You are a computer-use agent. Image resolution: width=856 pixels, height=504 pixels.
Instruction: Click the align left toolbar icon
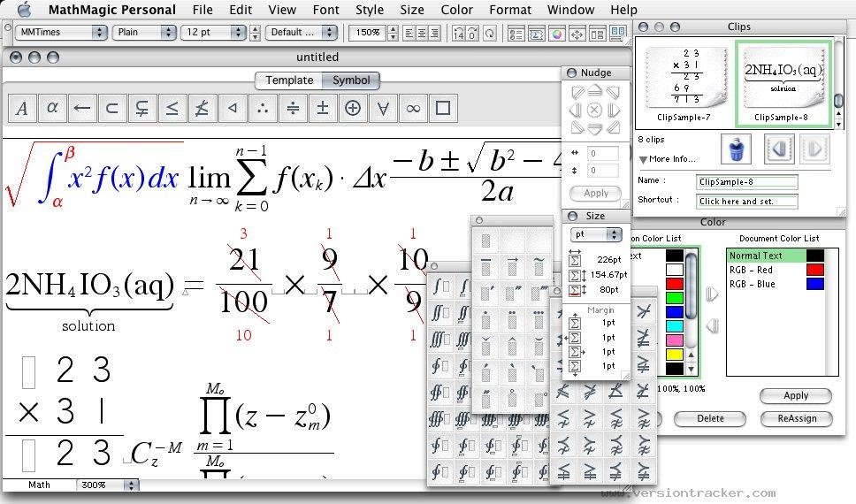[409, 34]
